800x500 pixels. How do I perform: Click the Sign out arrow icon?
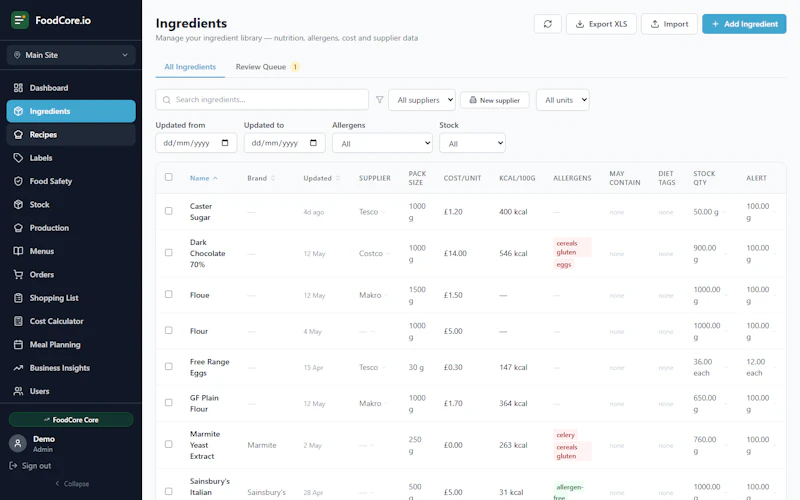pyautogui.click(x=13, y=466)
